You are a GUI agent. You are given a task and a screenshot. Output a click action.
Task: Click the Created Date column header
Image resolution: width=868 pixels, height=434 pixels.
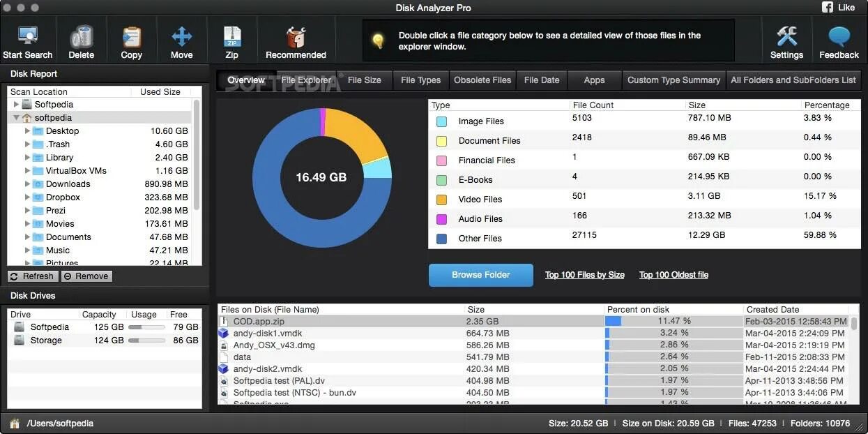click(x=795, y=310)
